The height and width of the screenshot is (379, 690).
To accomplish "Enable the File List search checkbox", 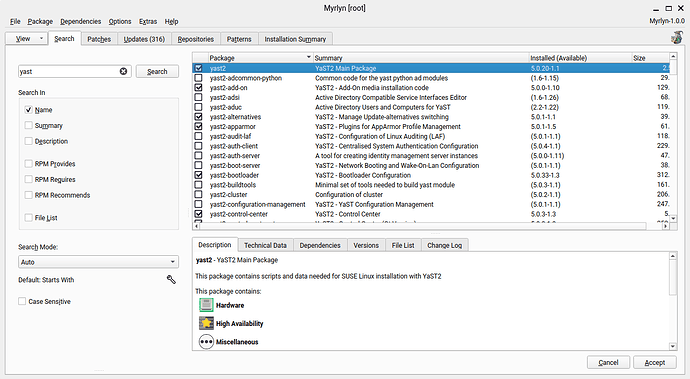I will [29, 217].
